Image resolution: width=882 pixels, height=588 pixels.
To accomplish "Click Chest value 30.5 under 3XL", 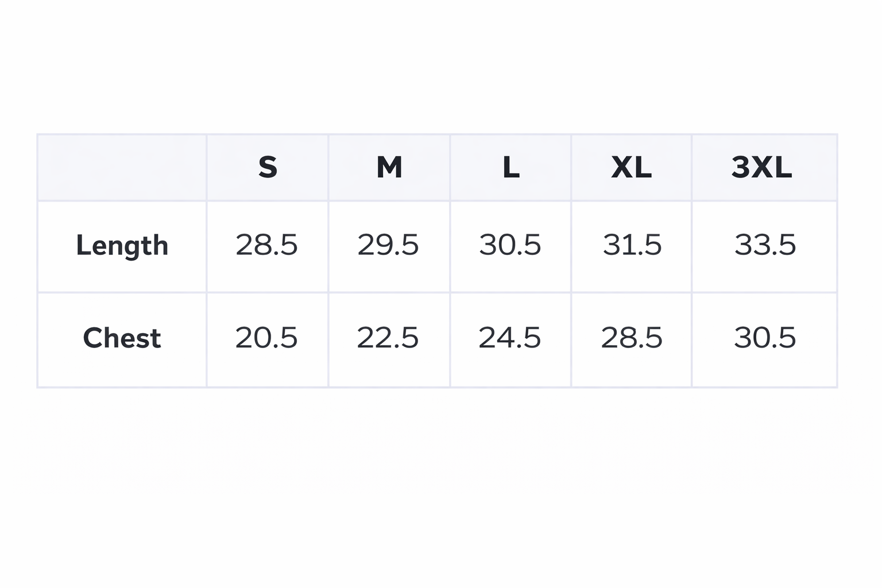I will 765,338.
